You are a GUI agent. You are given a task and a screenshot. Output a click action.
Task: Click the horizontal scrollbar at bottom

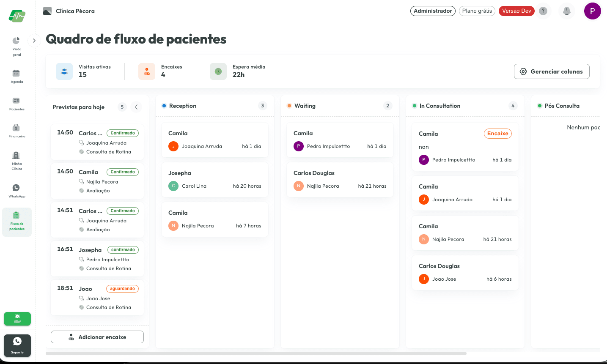tap(256, 353)
